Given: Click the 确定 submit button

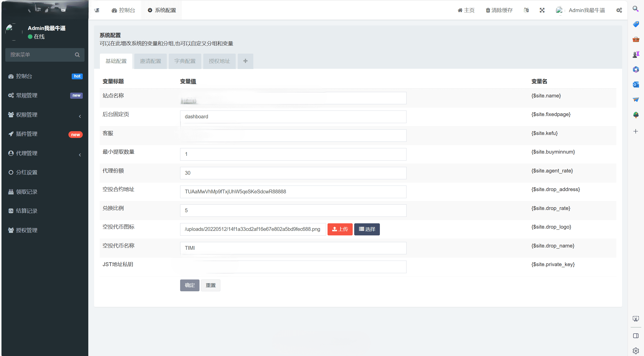Looking at the screenshot, I should pyautogui.click(x=190, y=285).
